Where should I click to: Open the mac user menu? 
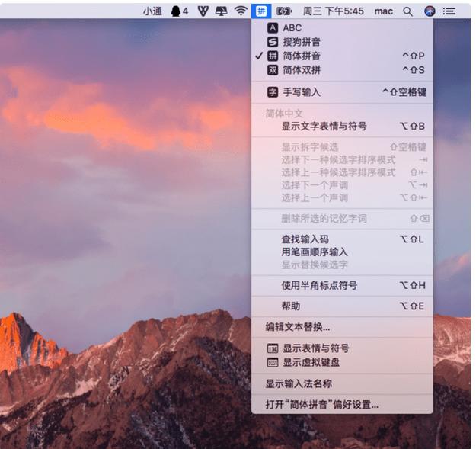[x=383, y=11]
